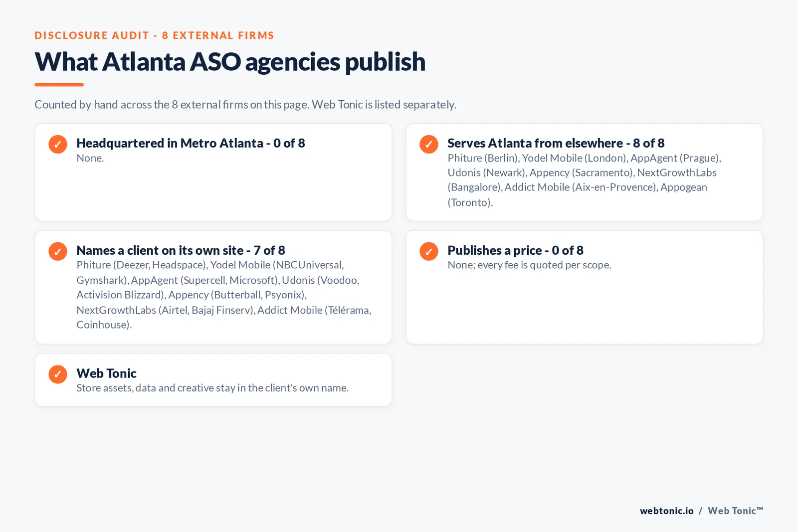798x532 pixels.
Task: Click the checkmark icon beside Serves Atlanta from elsewhere
Action: 429,144
